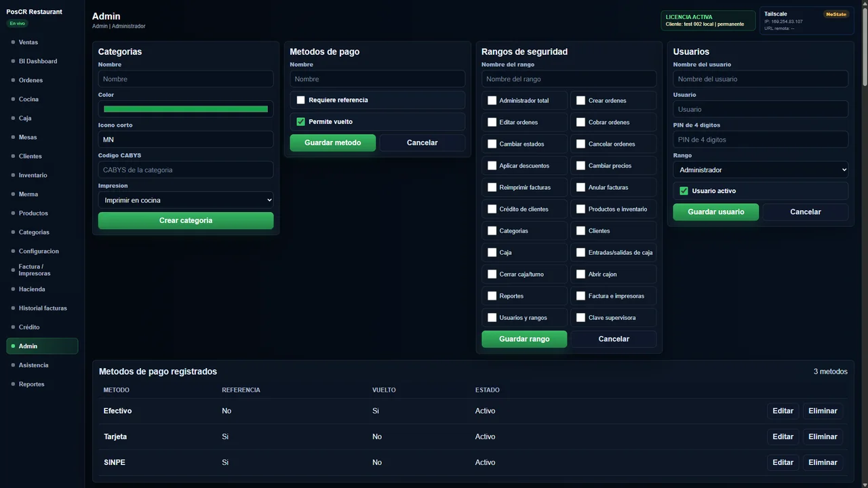Click Guardar usuario button

coord(716,211)
